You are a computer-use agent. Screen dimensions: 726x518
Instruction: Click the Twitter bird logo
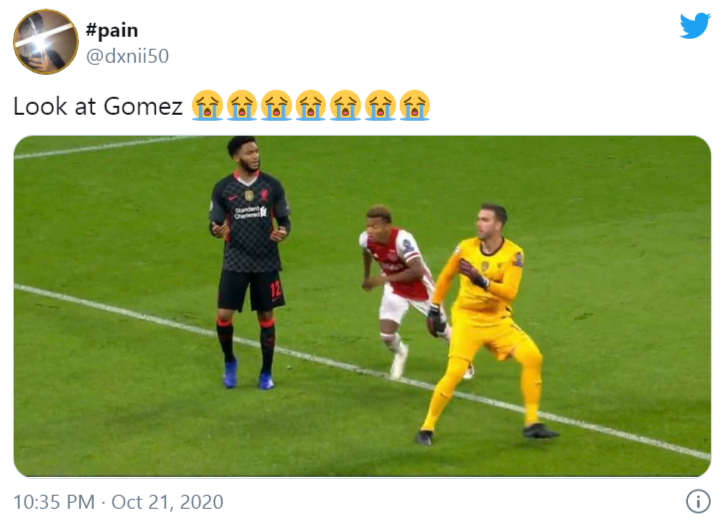694,26
